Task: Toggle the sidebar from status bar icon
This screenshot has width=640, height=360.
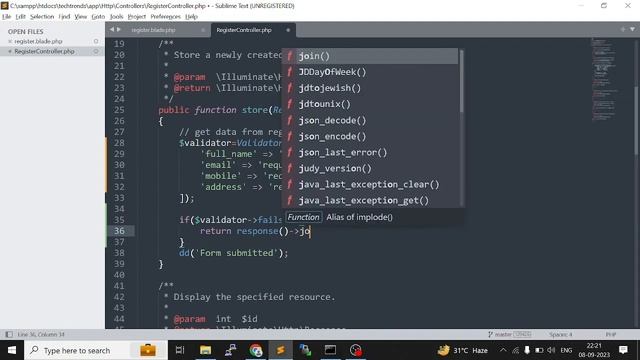Action: coord(9,334)
